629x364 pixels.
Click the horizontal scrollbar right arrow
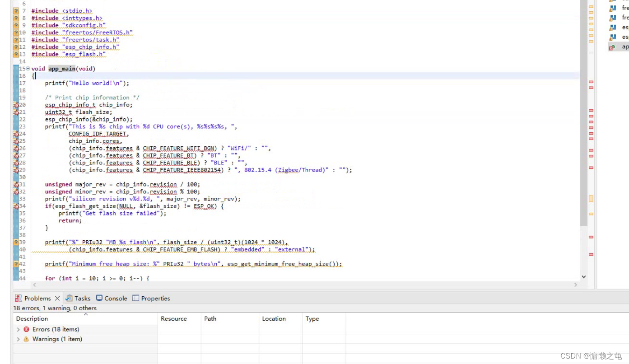coord(576,285)
